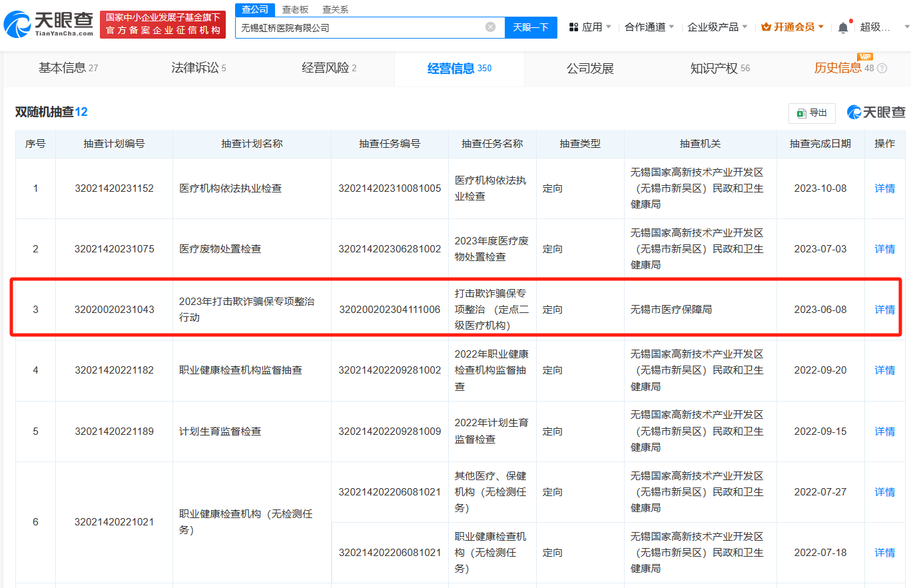Click the Excel icon inside the 导出 button

tap(803, 113)
